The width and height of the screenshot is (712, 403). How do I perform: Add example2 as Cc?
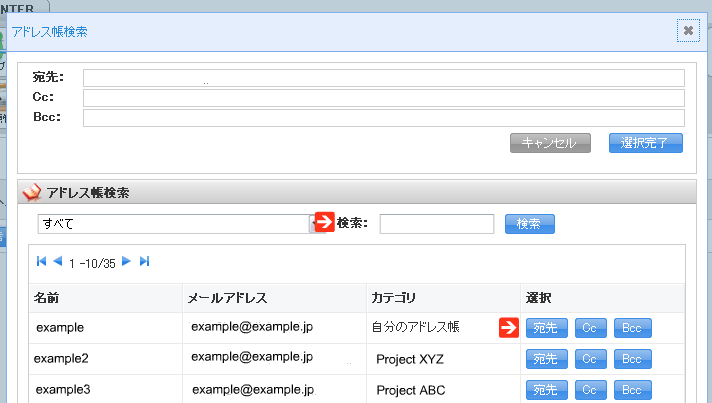590,359
